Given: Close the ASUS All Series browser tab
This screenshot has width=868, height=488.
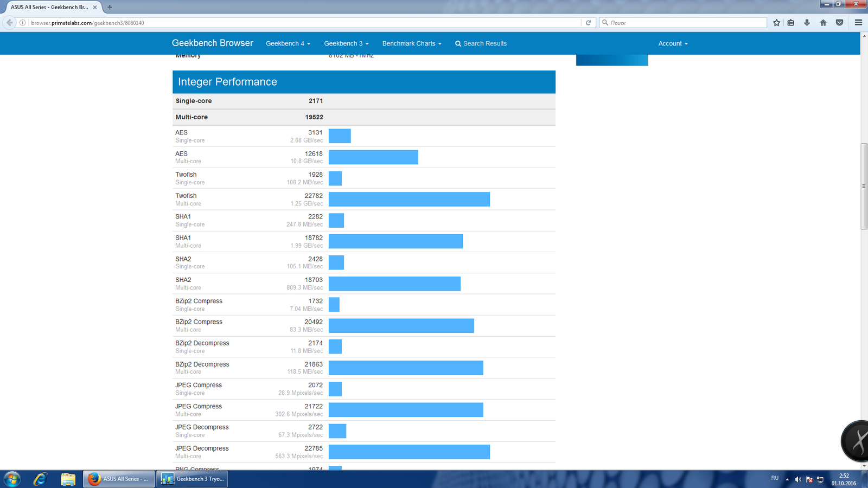Looking at the screenshot, I should [x=95, y=7].
